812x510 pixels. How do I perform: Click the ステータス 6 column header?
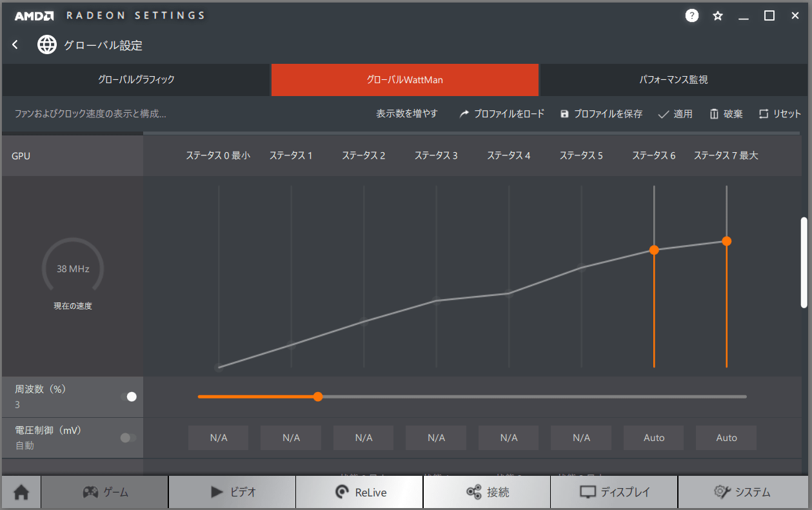[x=654, y=155]
